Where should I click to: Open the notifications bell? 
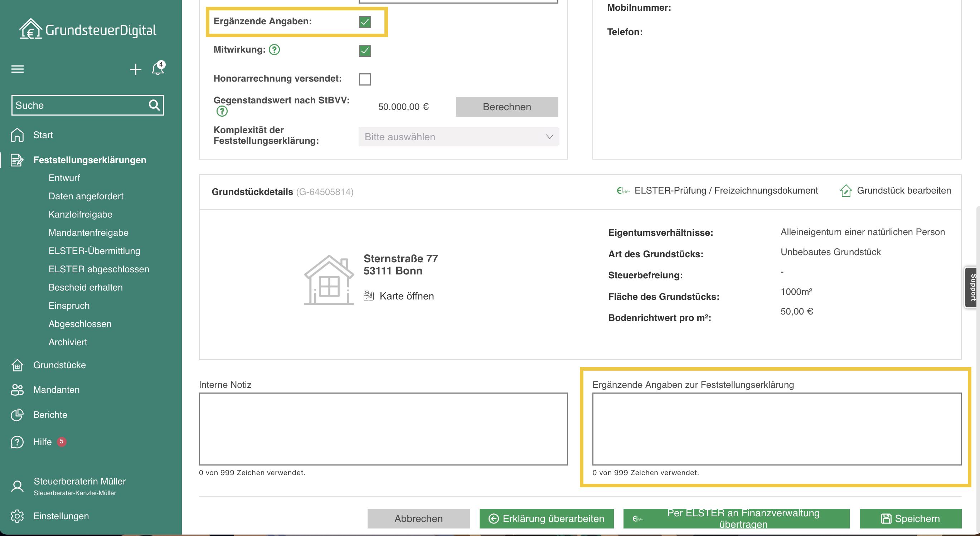click(x=157, y=69)
